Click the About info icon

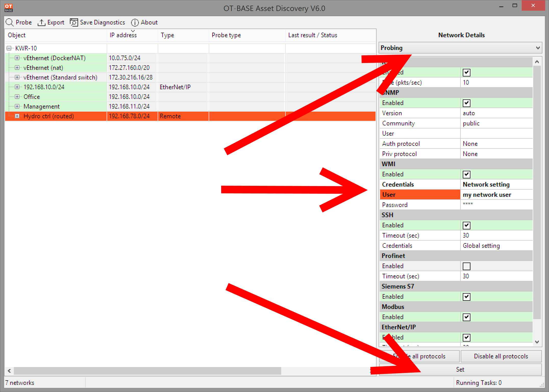point(135,23)
